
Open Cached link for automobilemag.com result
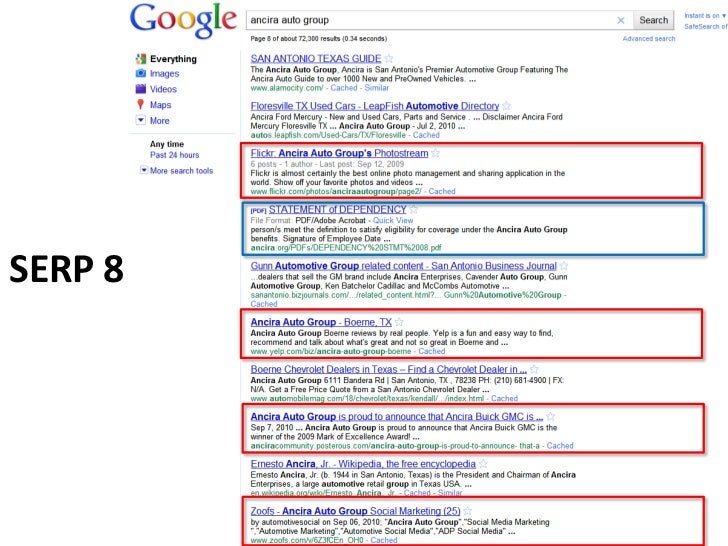[504, 398]
